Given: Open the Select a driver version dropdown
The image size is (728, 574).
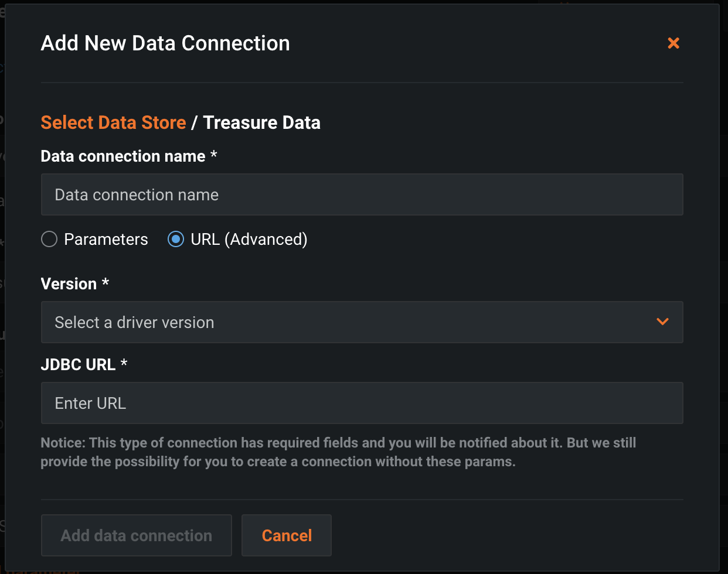Looking at the screenshot, I should [362, 322].
